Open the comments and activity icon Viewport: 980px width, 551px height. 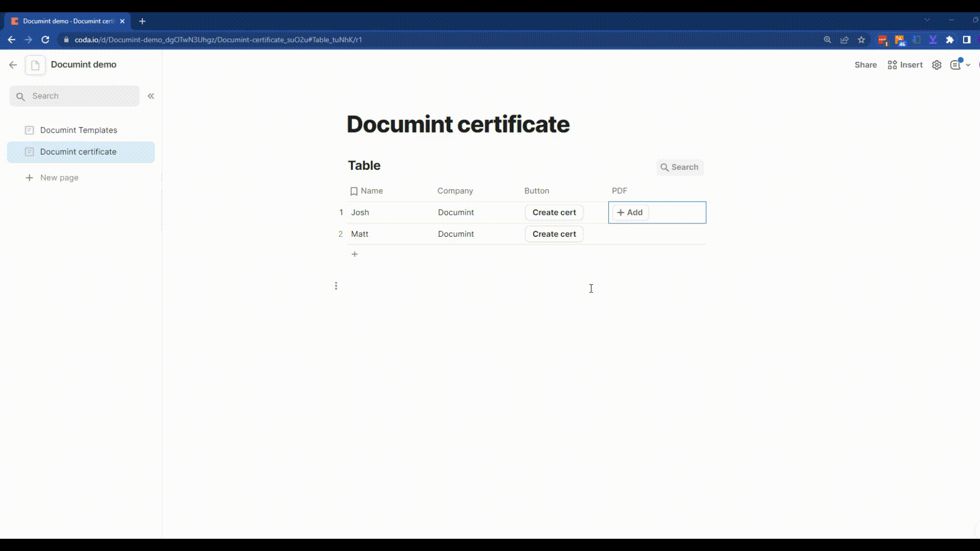pyautogui.click(x=955, y=65)
